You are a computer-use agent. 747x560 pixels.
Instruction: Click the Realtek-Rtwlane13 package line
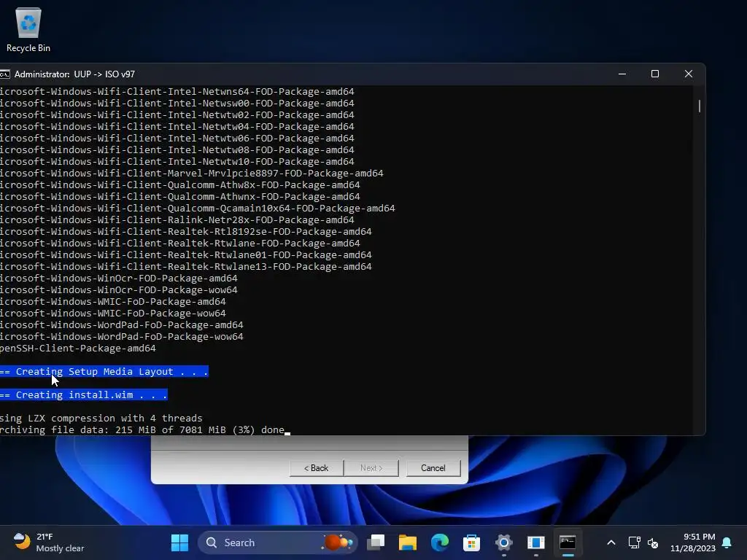pos(186,267)
